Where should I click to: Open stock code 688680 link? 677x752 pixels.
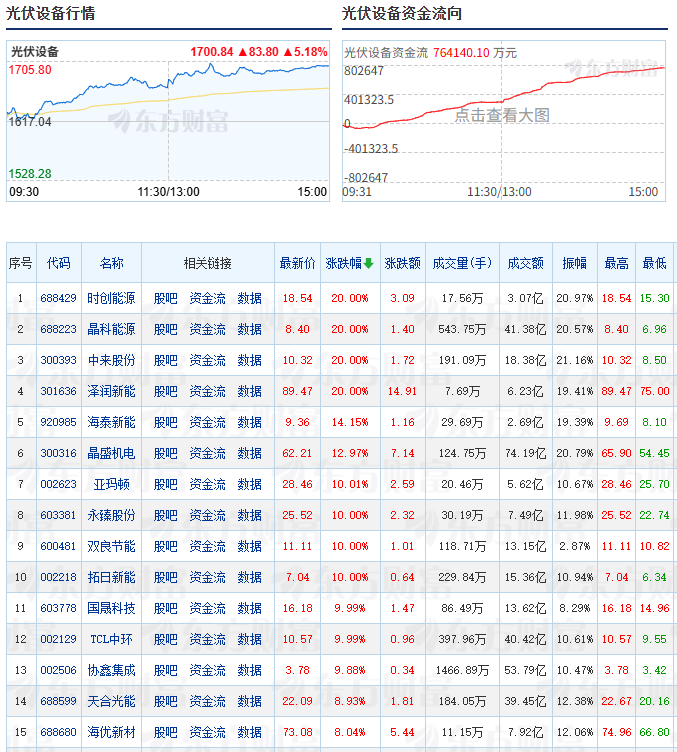pyautogui.click(x=58, y=732)
